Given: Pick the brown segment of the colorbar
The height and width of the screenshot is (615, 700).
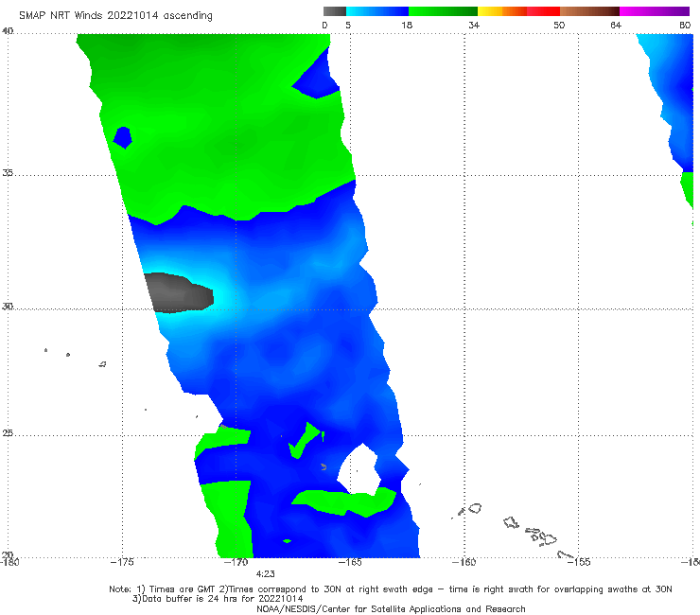Looking at the screenshot, I should [x=589, y=11].
